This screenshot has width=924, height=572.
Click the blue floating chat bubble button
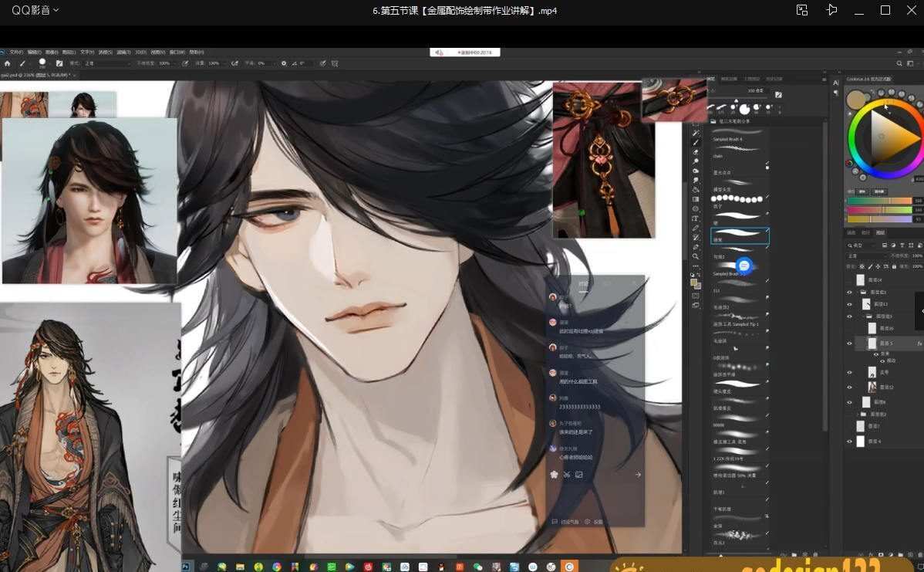[744, 266]
